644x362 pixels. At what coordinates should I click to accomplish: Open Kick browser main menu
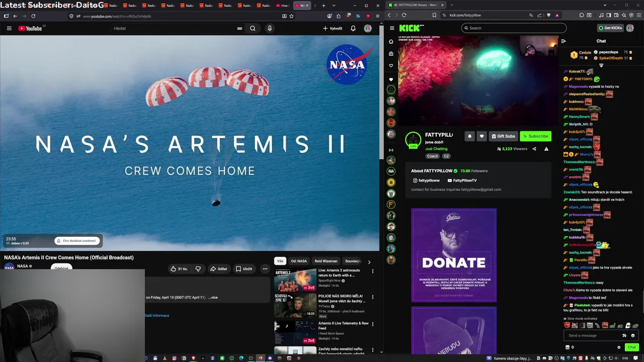638,15
